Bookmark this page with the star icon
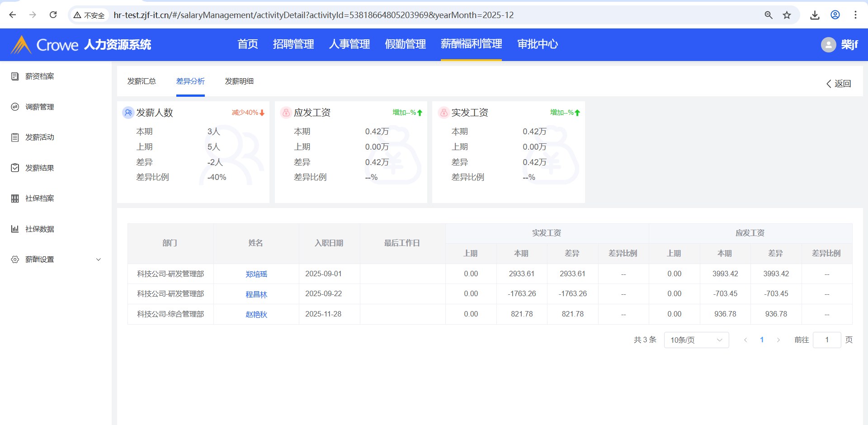868x425 pixels. (x=787, y=15)
